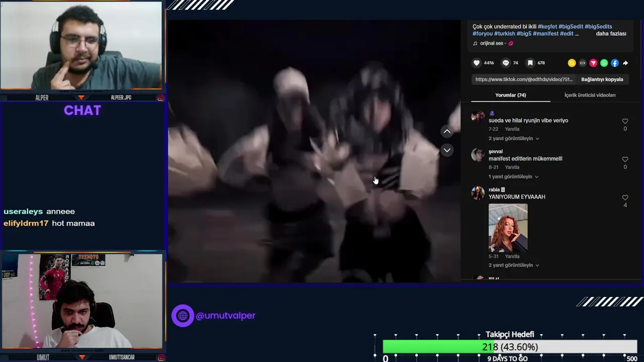Click the #big5edits hashtag
This screenshot has width=644, height=362.
(598, 27)
